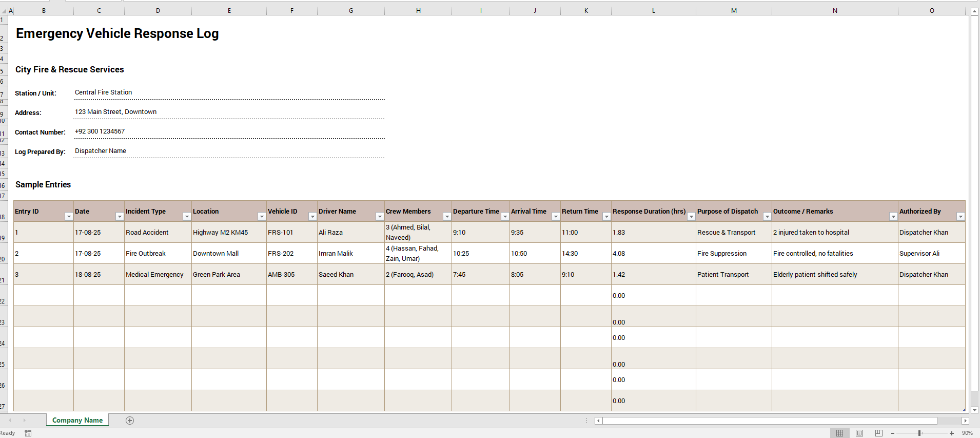Open the Authorized By filter dropdown
The height and width of the screenshot is (438, 980).
tap(961, 217)
